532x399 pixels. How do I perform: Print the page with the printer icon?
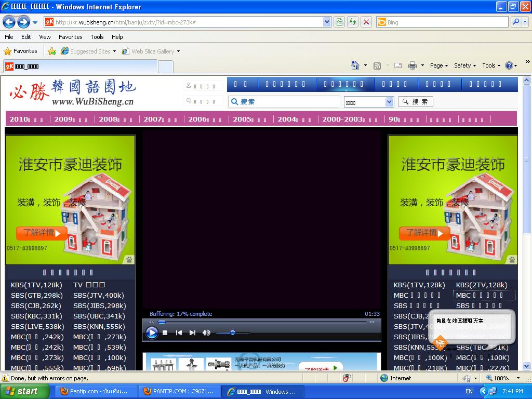(412, 65)
